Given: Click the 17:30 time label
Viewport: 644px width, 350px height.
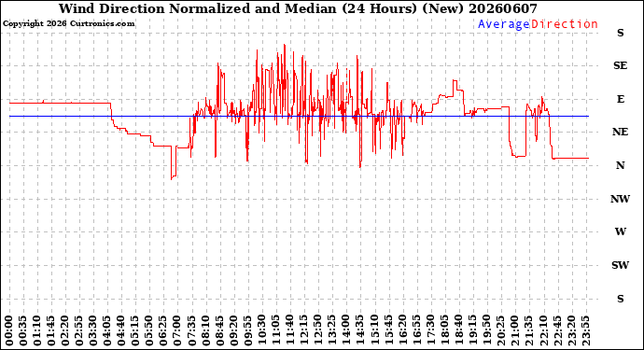Looking at the screenshot, I should pos(430,330).
